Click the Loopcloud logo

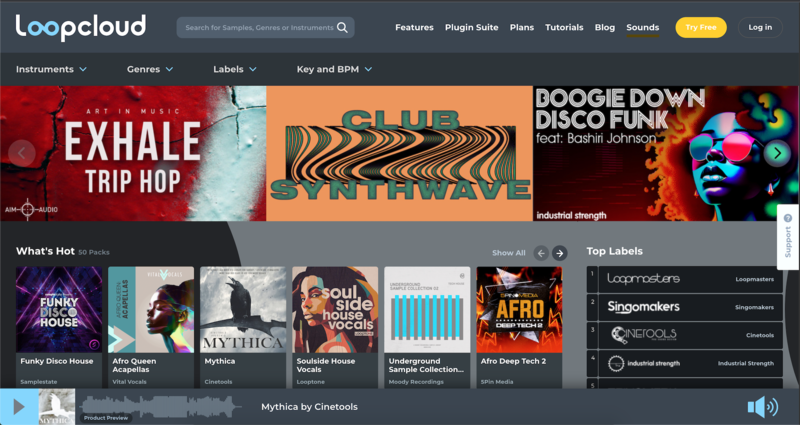tap(81, 27)
